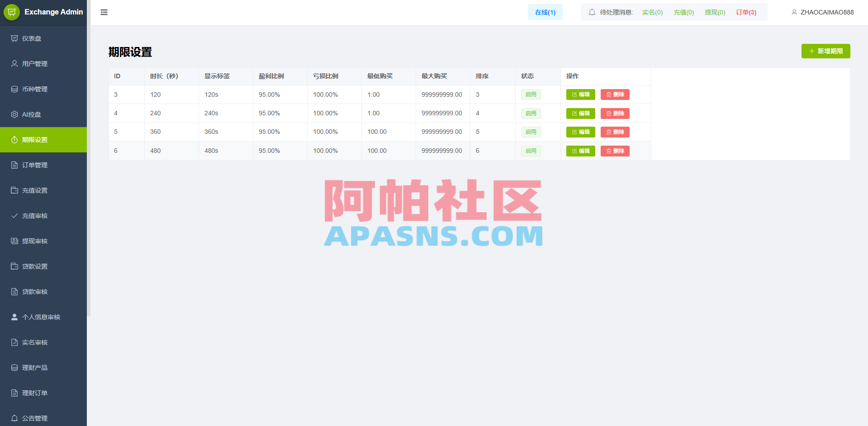Click the 订单管理 document icon

coord(14,165)
